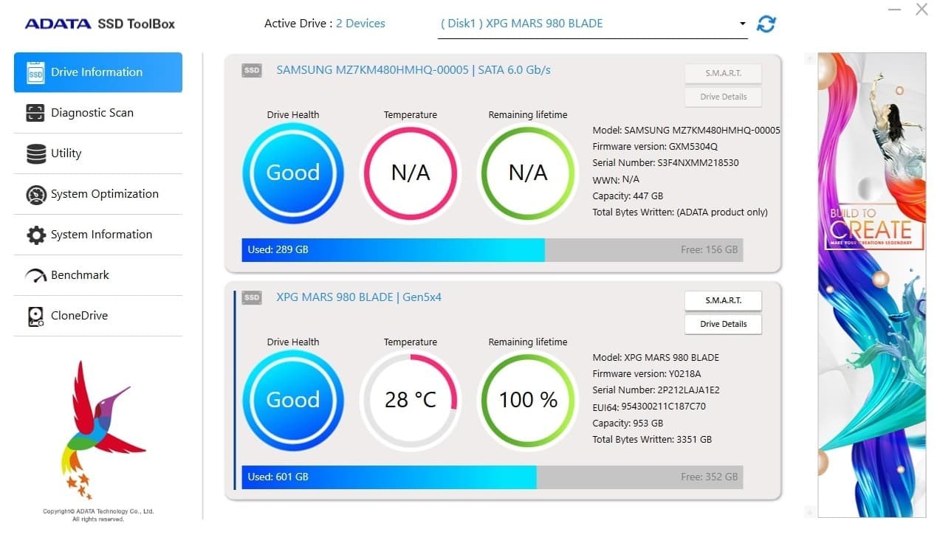Switch to the Utility tab
937x560 pixels.
click(x=98, y=153)
